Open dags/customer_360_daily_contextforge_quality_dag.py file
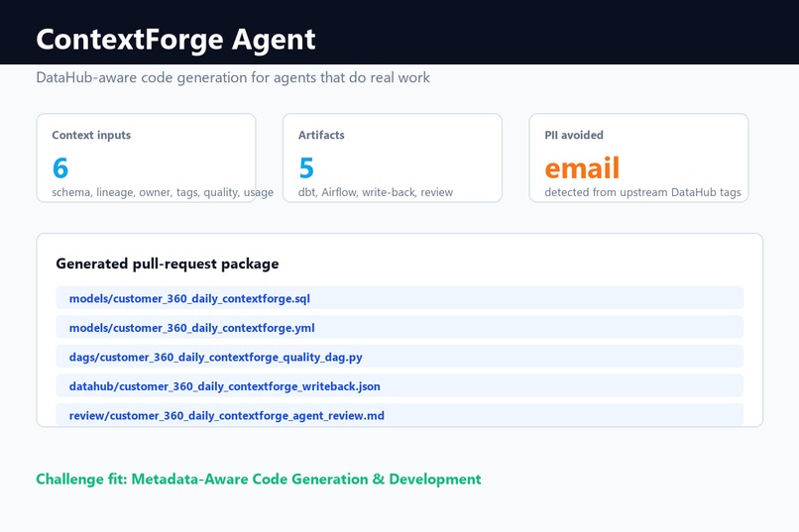Screen dimensions: 799x532 point(399,357)
